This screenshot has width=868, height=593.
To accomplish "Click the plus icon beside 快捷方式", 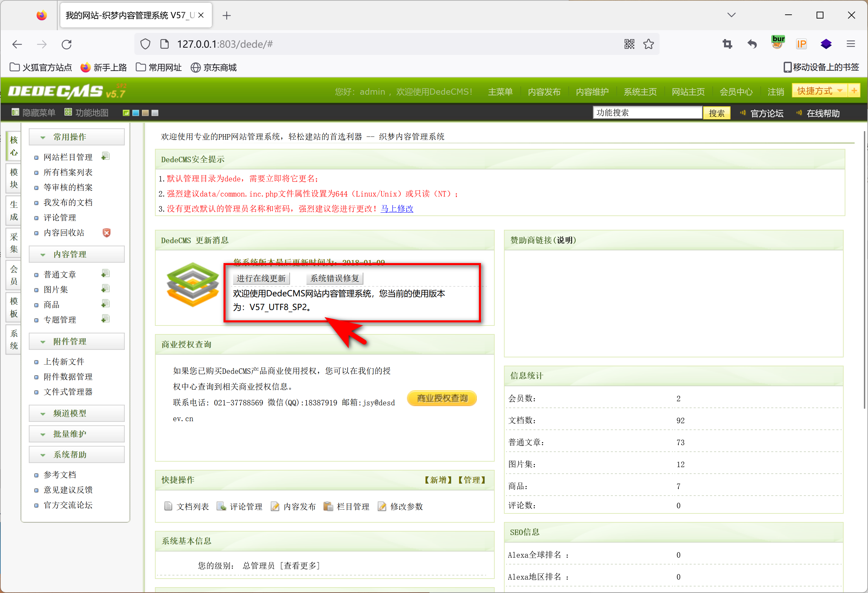I will (x=854, y=91).
